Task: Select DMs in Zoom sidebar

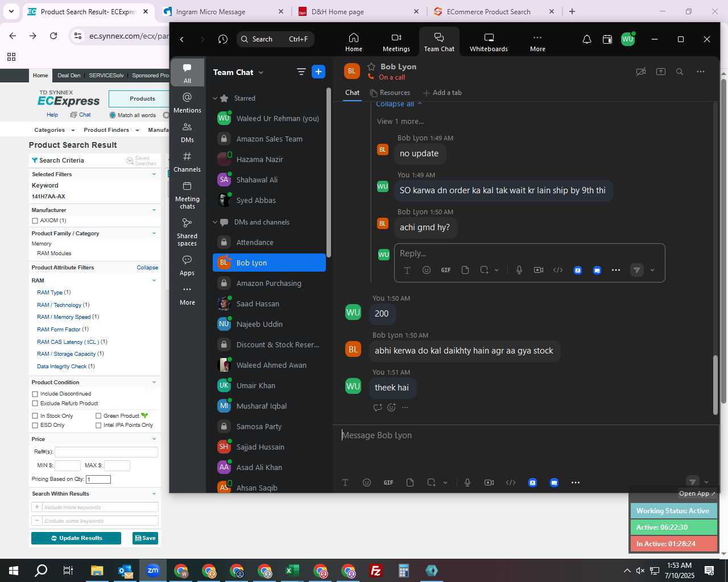Action: pyautogui.click(x=187, y=132)
